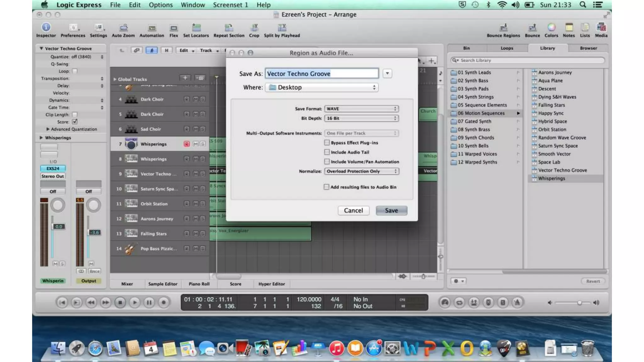Screen dimensions: 644x362
Task: Tick Add resulting files to Audio Bin
Action: tap(326, 187)
